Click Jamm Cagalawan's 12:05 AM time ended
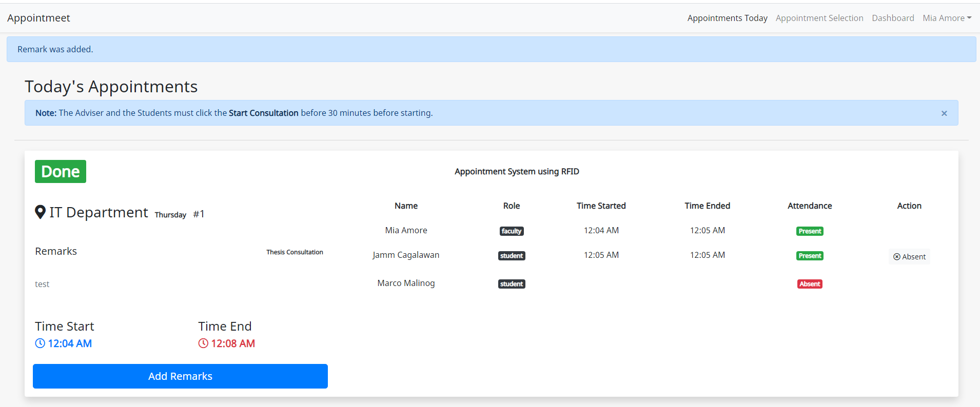Screen dimensions: 980x407 tap(708, 255)
